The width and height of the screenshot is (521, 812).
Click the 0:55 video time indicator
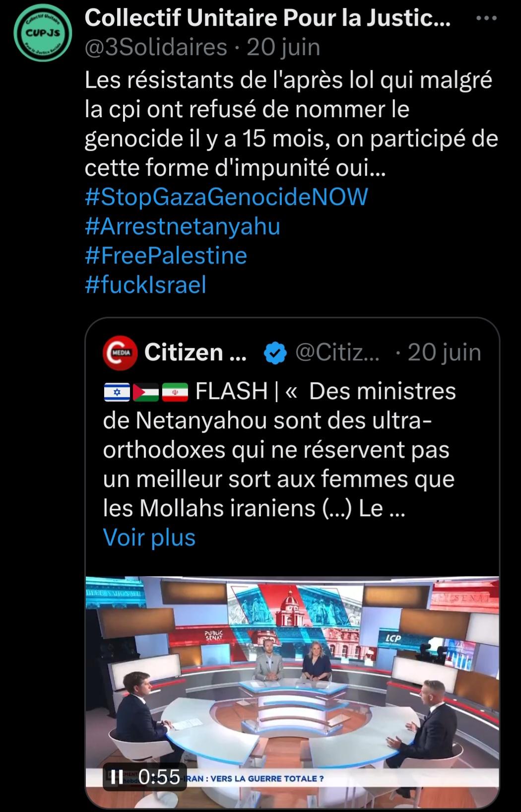pos(159,776)
